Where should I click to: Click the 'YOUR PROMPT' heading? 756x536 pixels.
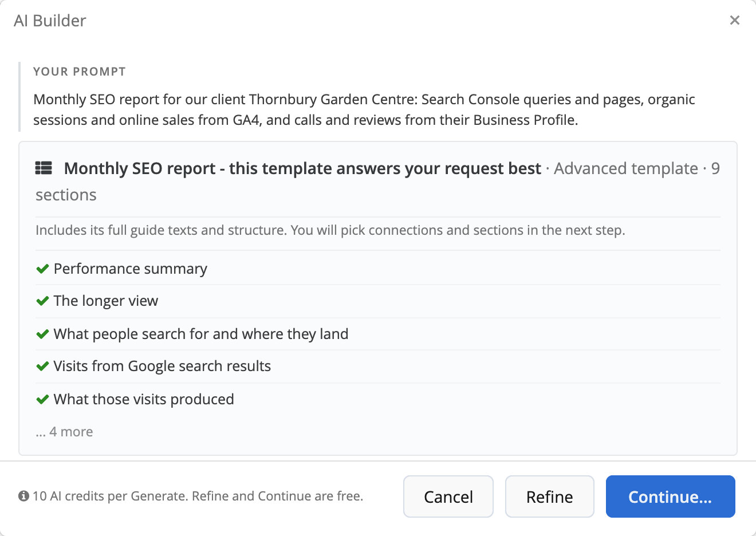point(80,72)
